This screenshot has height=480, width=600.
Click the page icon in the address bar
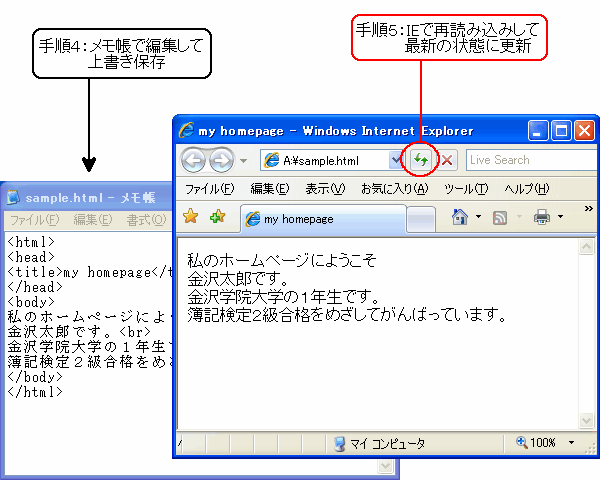272,160
